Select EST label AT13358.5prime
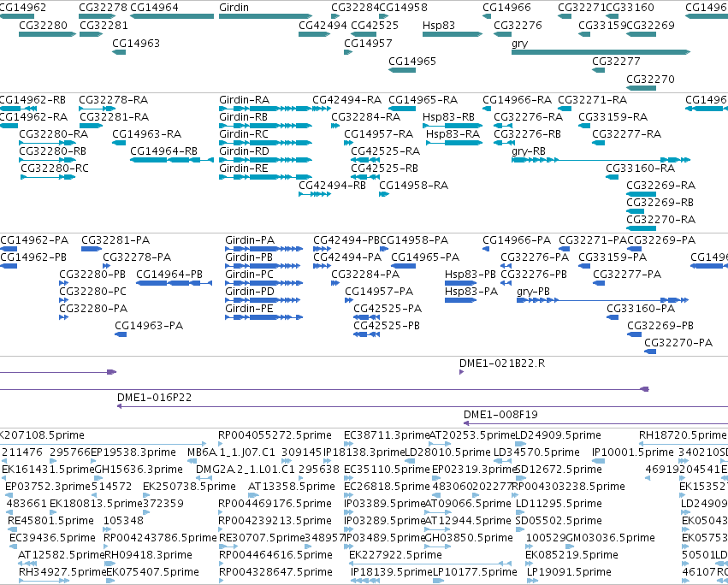The image size is (728, 585). (292, 487)
